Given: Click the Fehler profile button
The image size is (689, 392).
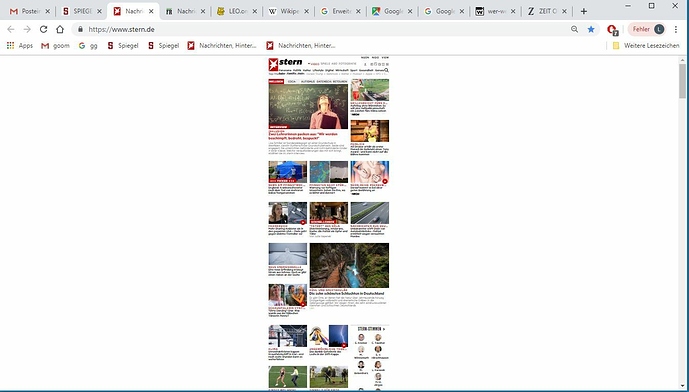Looking at the screenshot, I should click(647, 29).
